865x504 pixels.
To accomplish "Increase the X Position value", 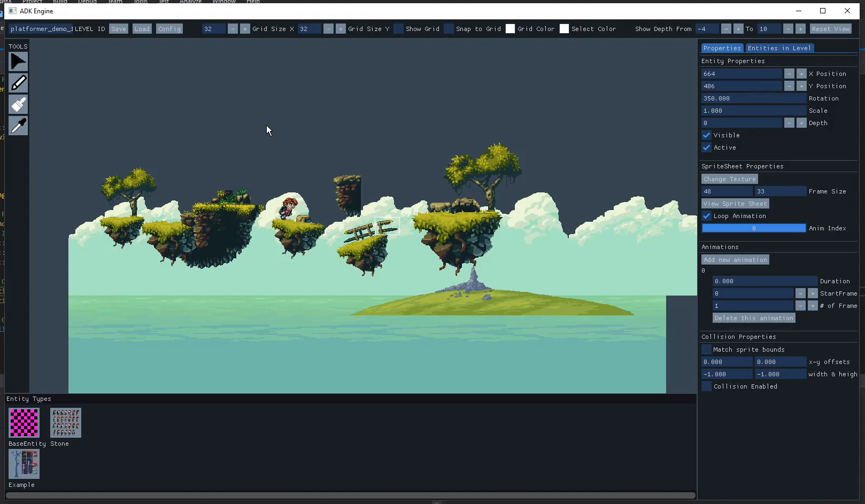I will click(801, 74).
